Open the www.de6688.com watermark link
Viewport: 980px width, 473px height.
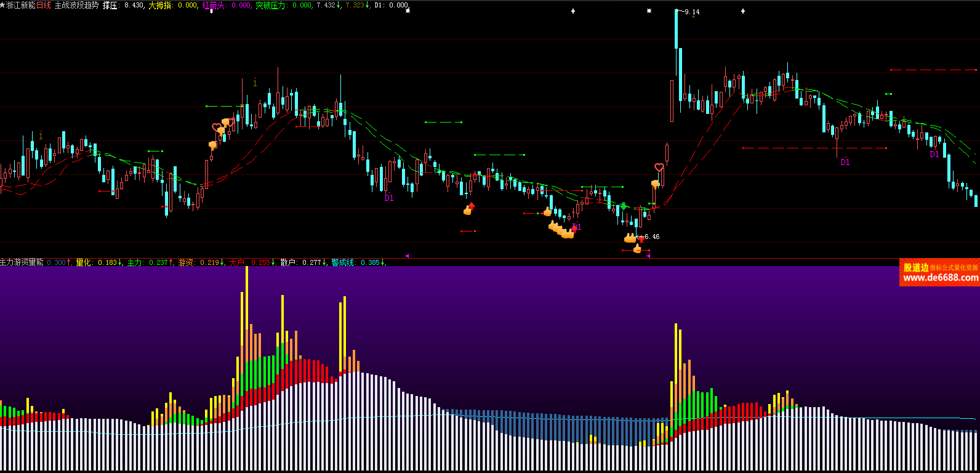940,278
